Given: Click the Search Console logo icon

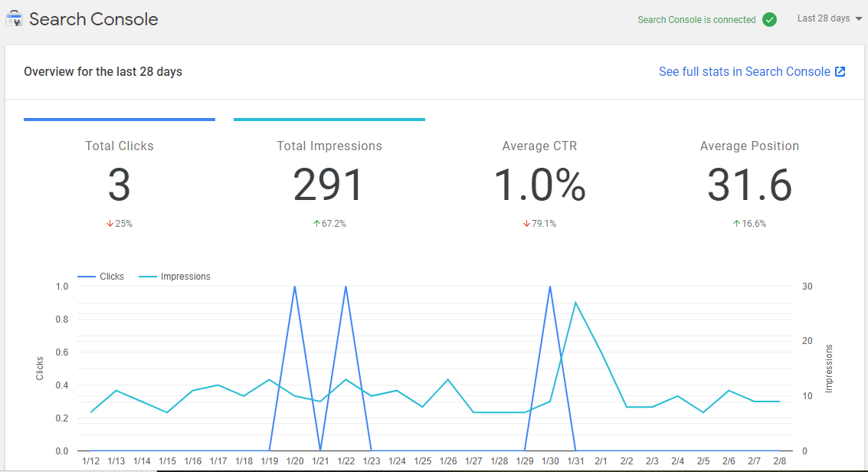Looking at the screenshot, I should [x=13, y=18].
